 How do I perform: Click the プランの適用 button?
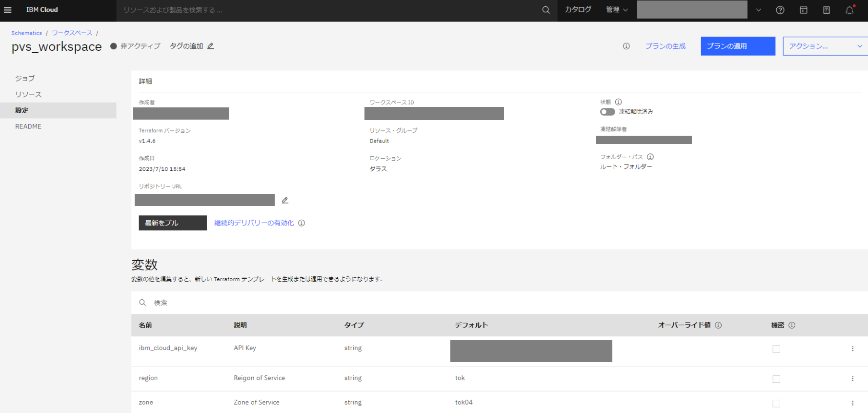737,46
